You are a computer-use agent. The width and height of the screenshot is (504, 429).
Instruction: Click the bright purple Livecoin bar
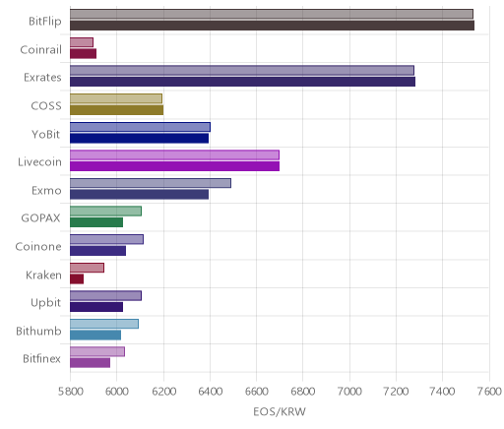(174, 166)
